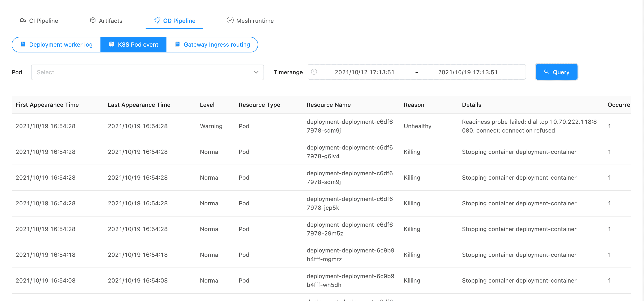Click Pod resource type in b4fff-wh5dh row
Image resolution: width=644 pixels, height=301 pixels.
tap(244, 281)
